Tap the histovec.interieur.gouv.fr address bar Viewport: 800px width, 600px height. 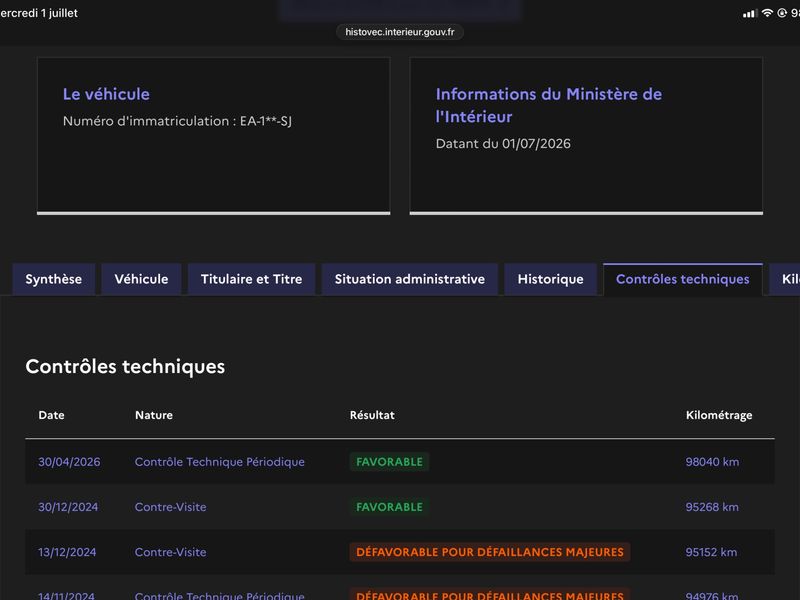[x=399, y=32]
